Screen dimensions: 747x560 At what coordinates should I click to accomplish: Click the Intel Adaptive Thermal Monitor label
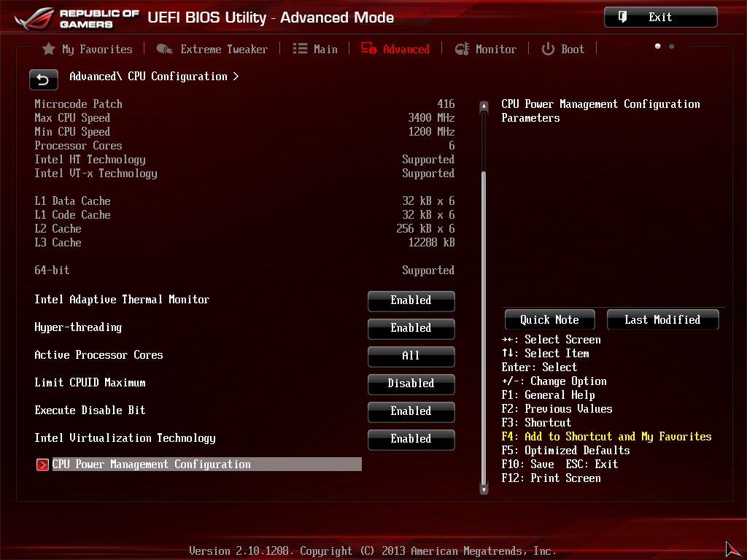pyautogui.click(x=122, y=300)
